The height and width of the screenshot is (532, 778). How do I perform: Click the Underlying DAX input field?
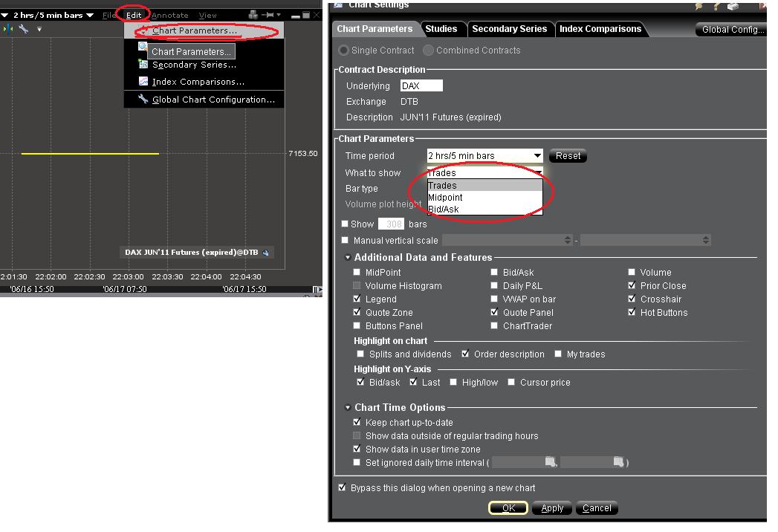click(x=421, y=86)
